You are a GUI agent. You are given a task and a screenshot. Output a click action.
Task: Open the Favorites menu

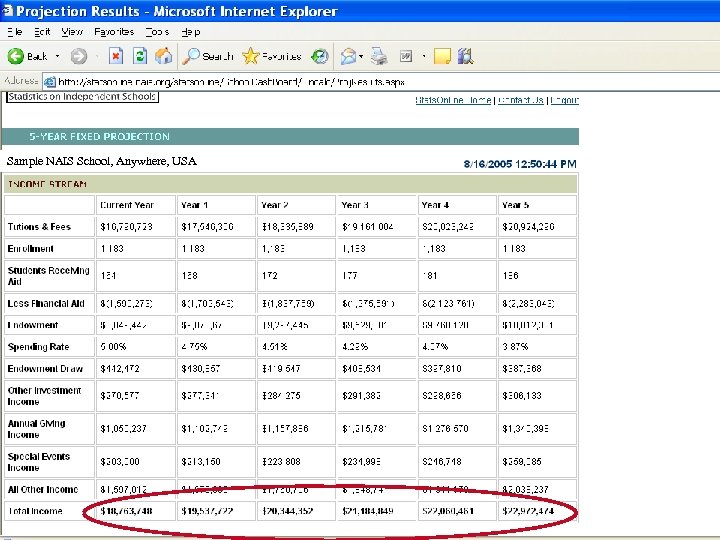click(114, 32)
